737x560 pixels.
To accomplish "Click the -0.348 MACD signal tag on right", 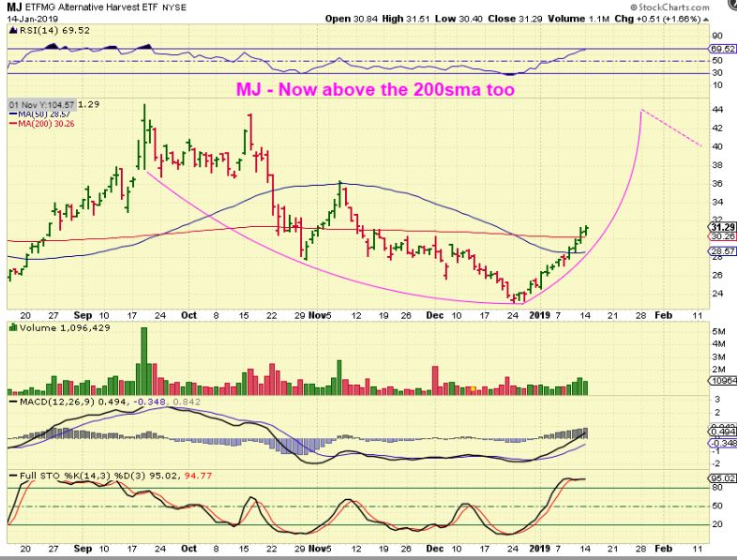I will [723, 444].
